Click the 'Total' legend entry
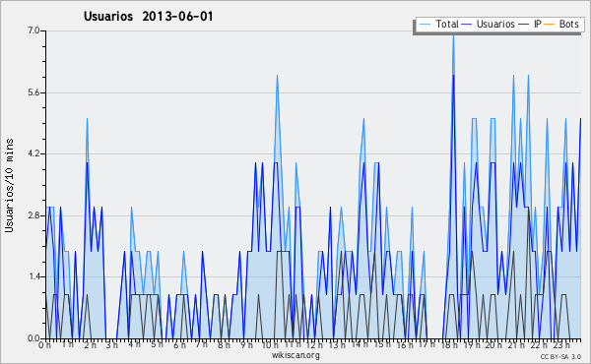Image resolution: width=591 pixels, height=364 pixels. click(x=438, y=24)
